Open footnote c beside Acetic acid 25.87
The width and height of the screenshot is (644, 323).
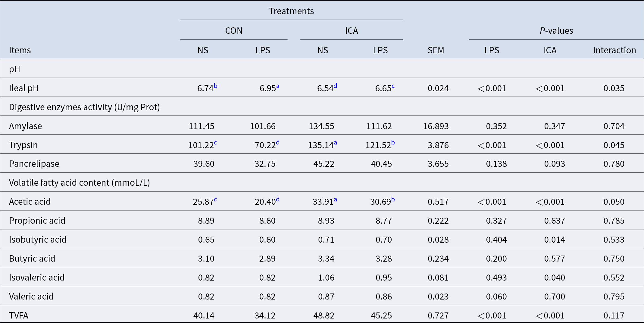click(215, 200)
